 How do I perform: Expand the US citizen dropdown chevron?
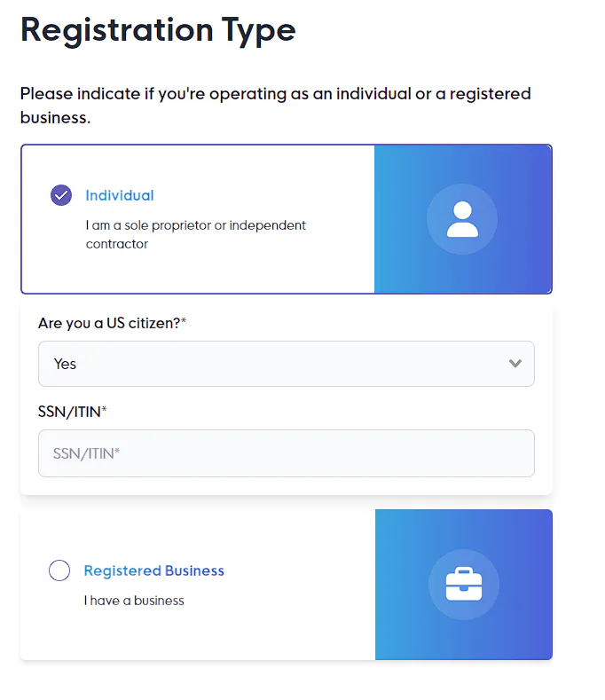click(x=515, y=364)
